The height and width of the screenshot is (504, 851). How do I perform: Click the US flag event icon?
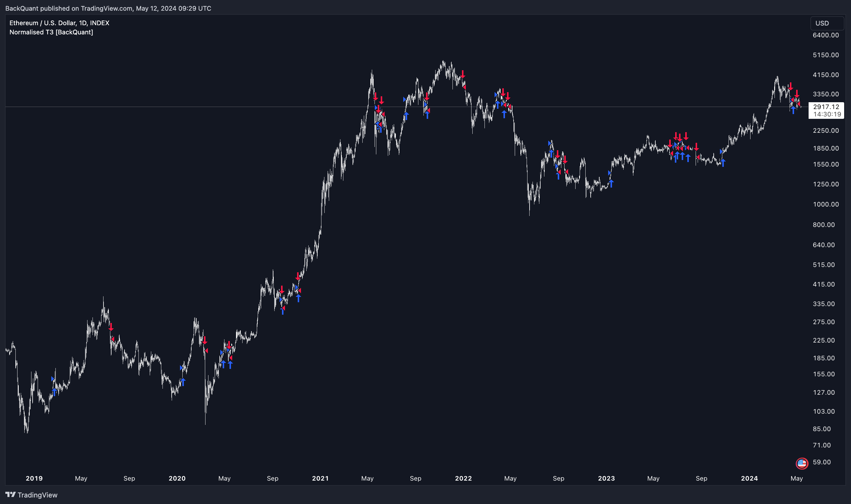802,463
